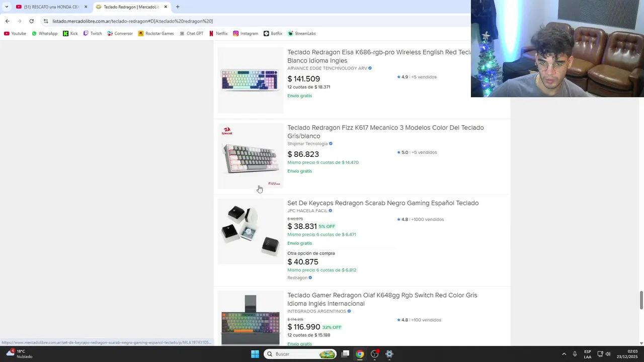Open the Youtube bookmark

click(x=15, y=34)
